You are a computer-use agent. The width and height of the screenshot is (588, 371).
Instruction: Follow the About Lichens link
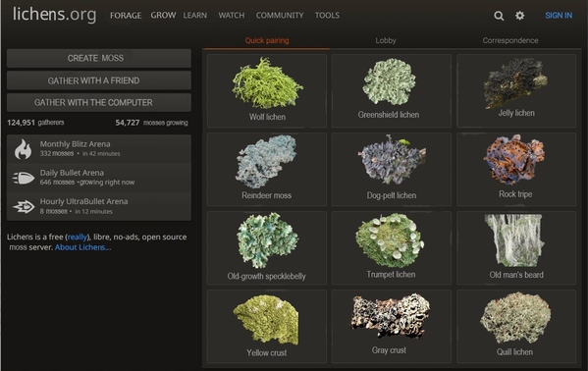pyautogui.click(x=82, y=247)
